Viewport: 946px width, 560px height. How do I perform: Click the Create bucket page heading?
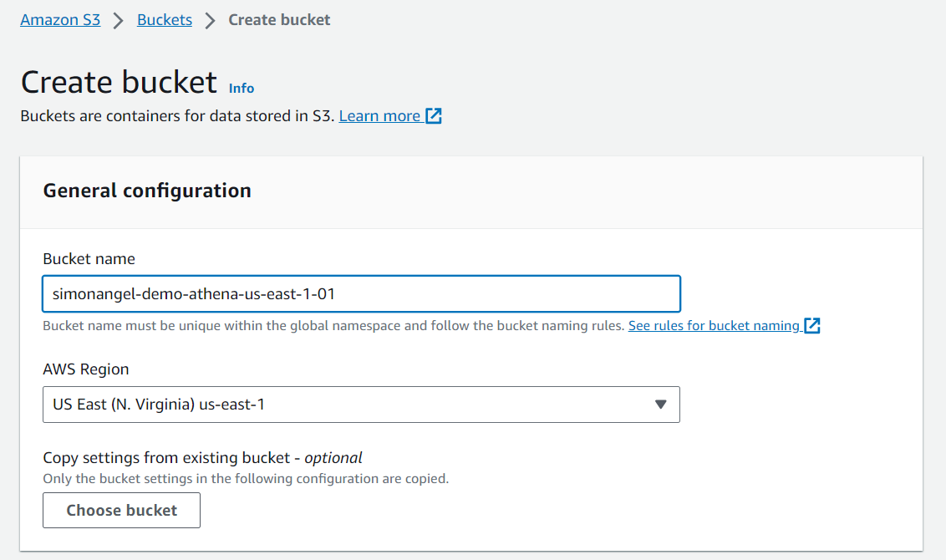pos(119,82)
